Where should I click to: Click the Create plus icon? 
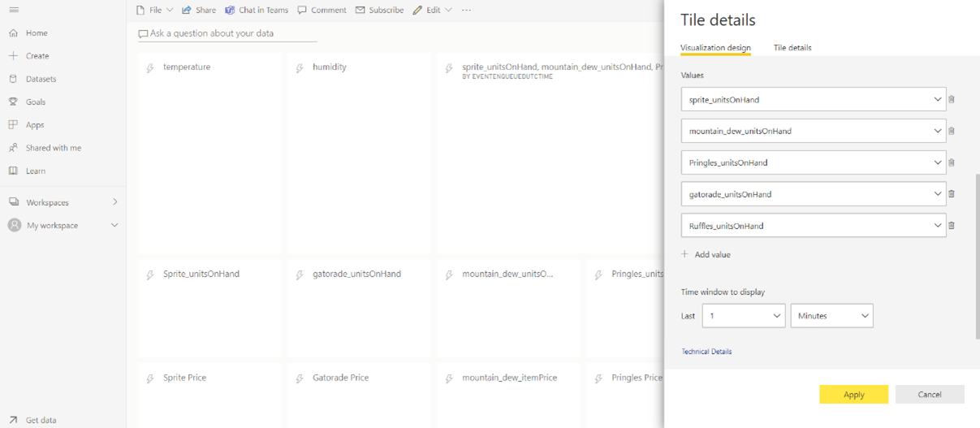coord(13,56)
